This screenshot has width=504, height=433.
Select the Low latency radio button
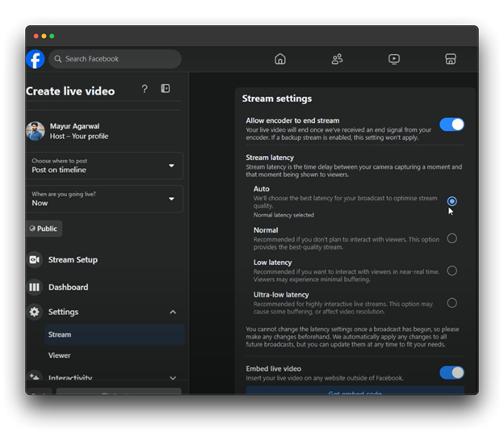click(x=451, y=271)
